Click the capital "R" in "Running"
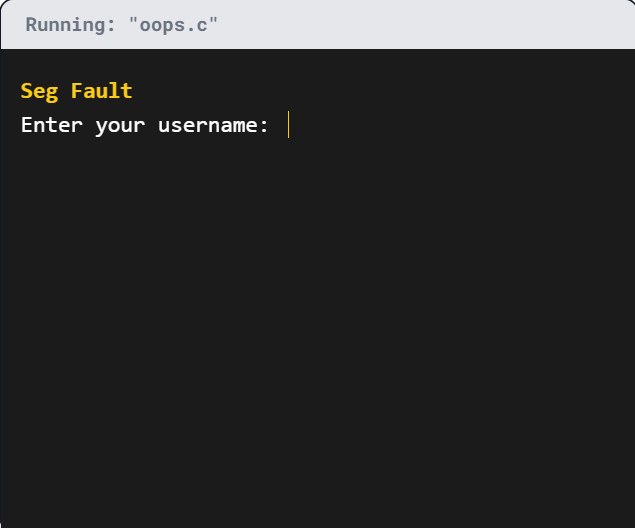Image resolution: width=635 pixels, height=528 pixels. coord(32,25)
